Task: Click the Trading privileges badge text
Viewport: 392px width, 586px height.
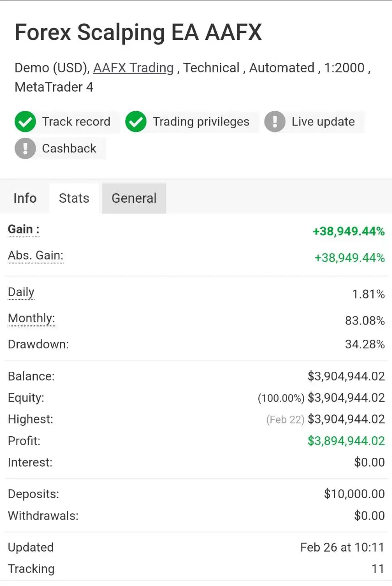Action: coord(201,122)
